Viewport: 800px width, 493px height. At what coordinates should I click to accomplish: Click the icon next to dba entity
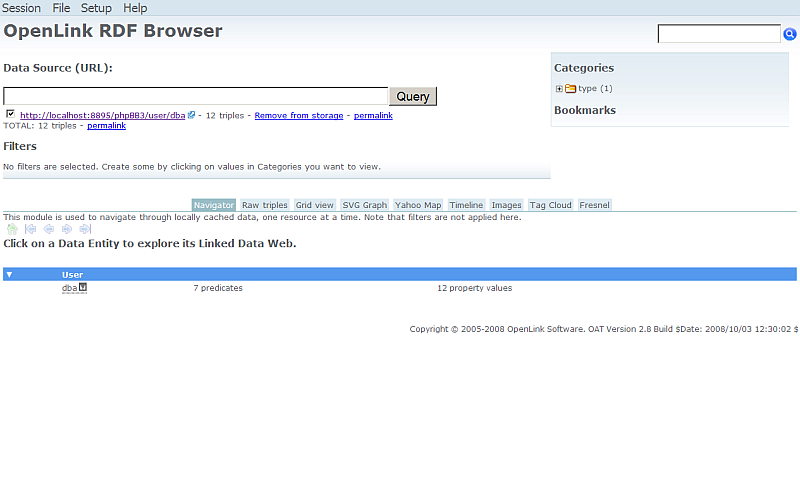[x=83, y=288]
